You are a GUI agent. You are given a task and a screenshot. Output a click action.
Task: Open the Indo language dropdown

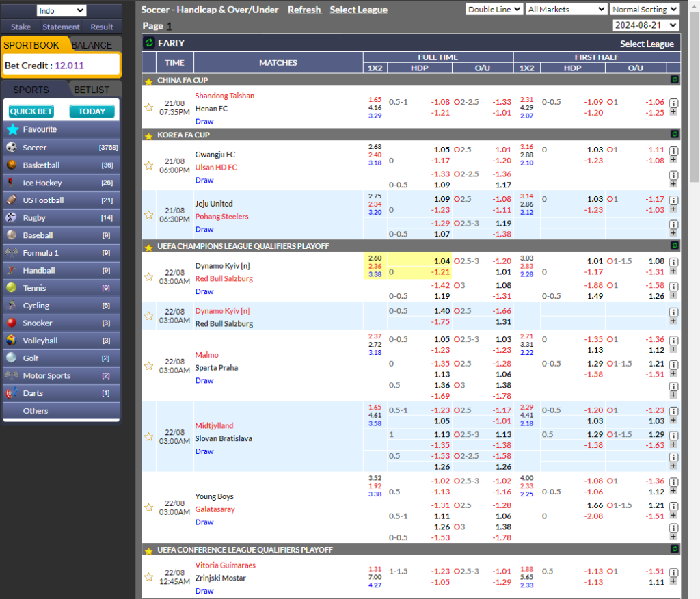tap(61, 11)
